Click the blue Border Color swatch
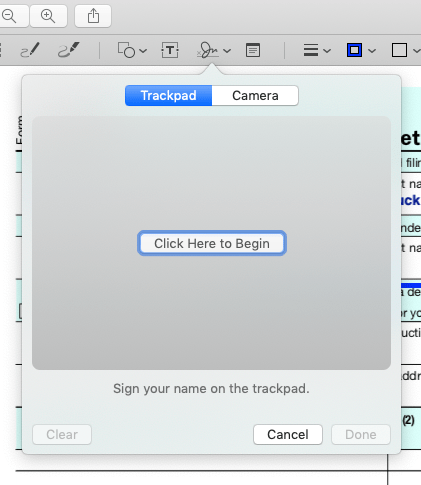This screenshot has width=421, height=485. click(x=354, y=50)
